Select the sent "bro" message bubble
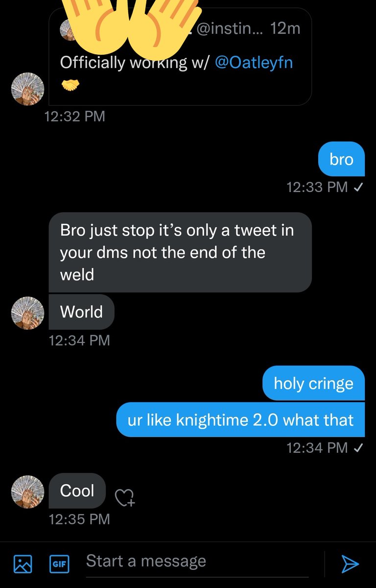 click(x=341, y=159)
